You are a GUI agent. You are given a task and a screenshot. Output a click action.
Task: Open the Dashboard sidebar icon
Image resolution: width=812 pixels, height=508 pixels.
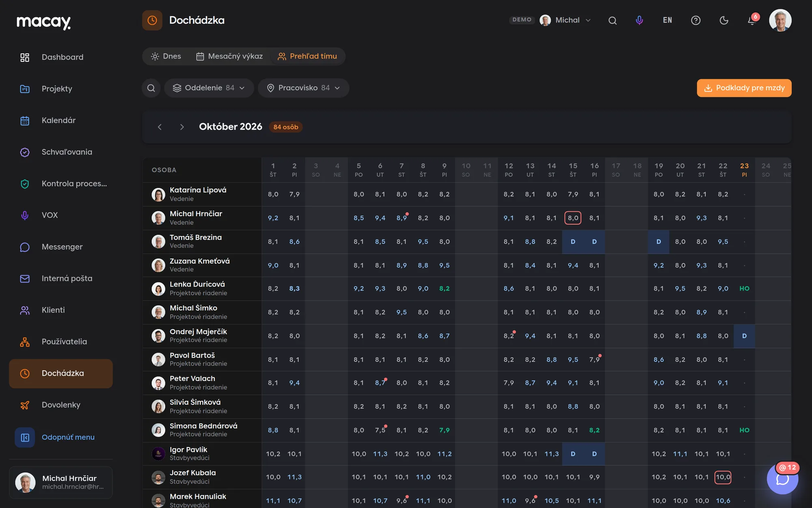25,57
